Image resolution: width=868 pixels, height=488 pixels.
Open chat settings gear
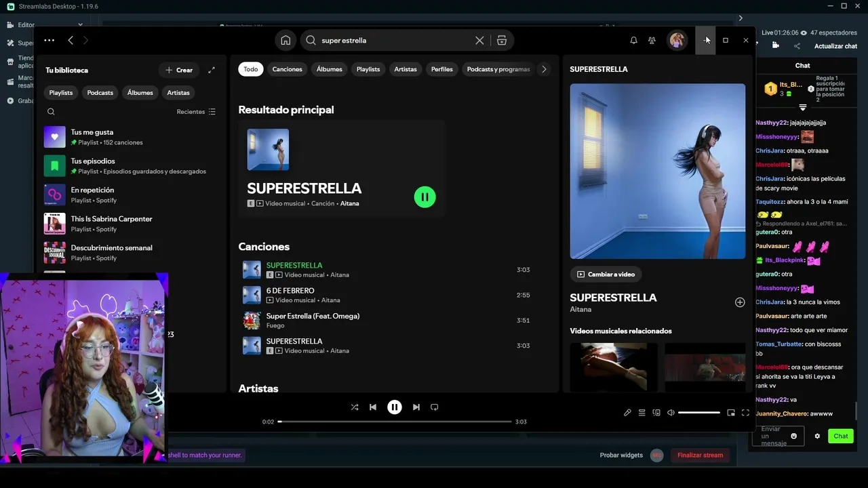[817, 436]
